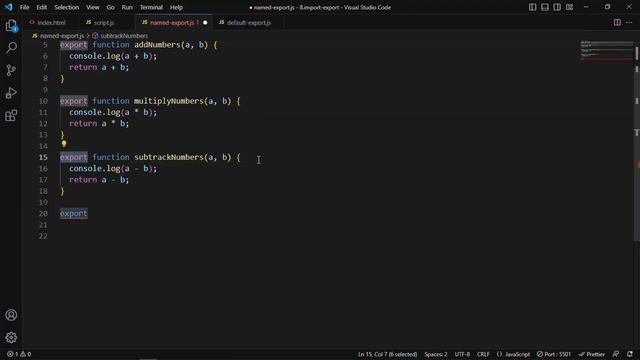Click the notifications bell in status bar
Image resolution: width=640 pixels, height=360 pixels.
coord(630,354)
